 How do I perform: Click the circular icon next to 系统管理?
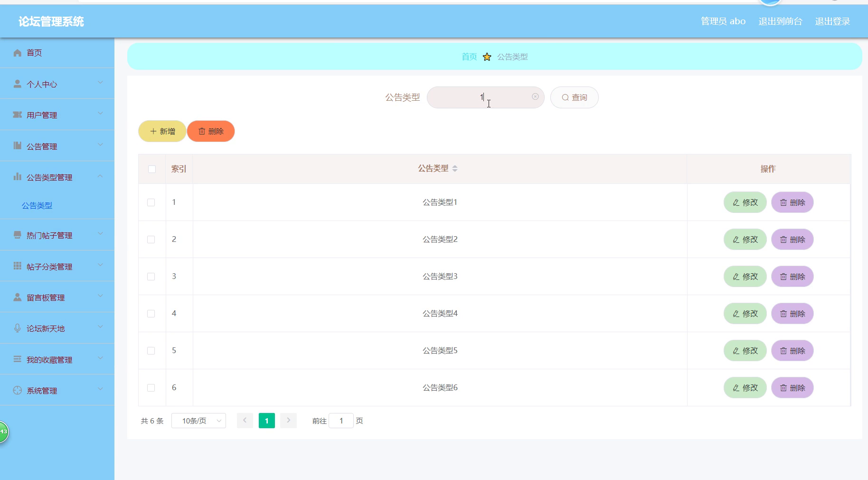[x=18, y=390]
